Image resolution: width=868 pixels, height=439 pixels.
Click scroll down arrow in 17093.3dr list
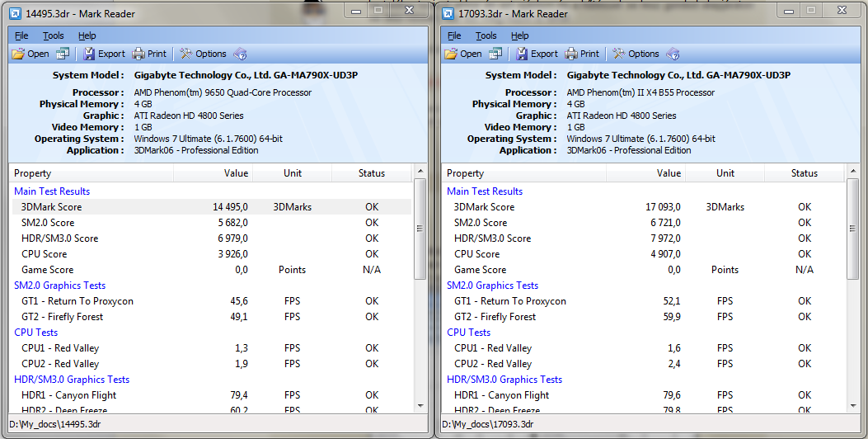[x=853, y=406]
